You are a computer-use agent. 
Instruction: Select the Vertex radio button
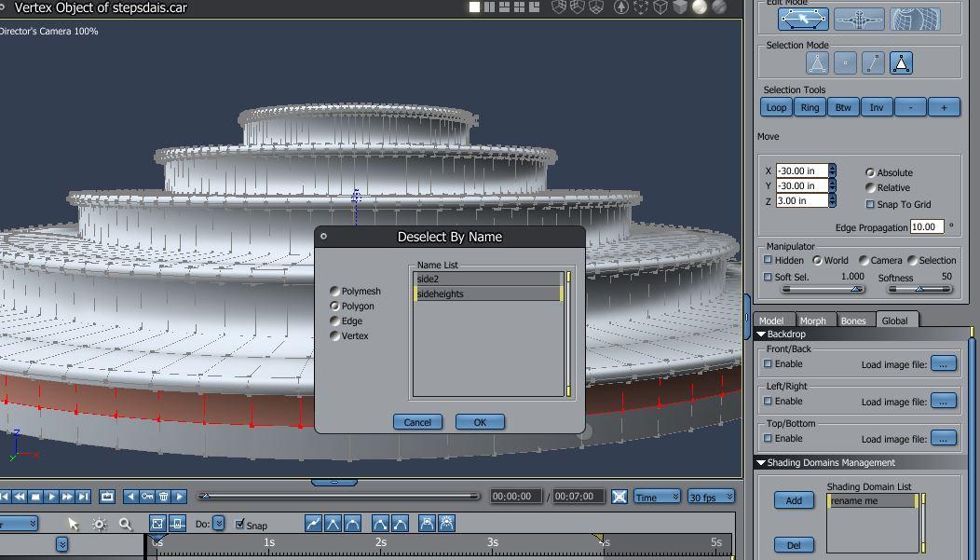coord(334,336)
